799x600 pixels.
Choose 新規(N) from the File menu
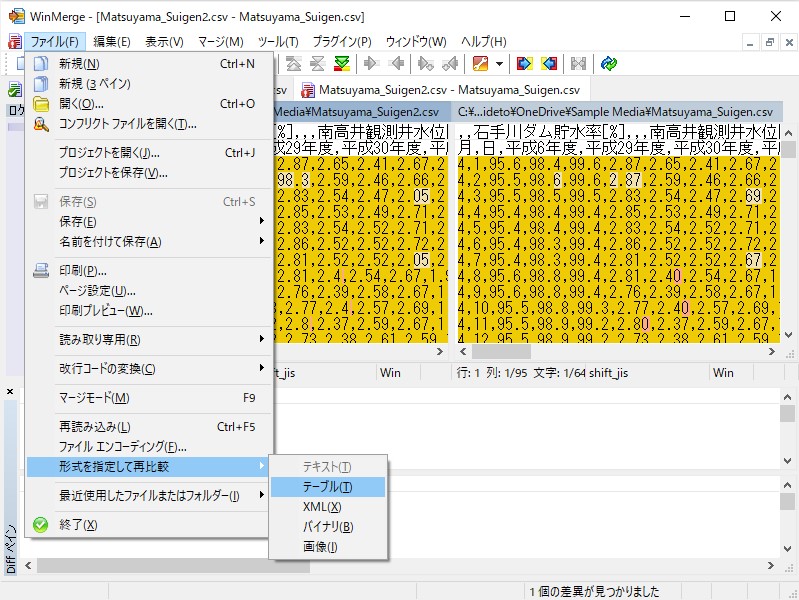149,64
